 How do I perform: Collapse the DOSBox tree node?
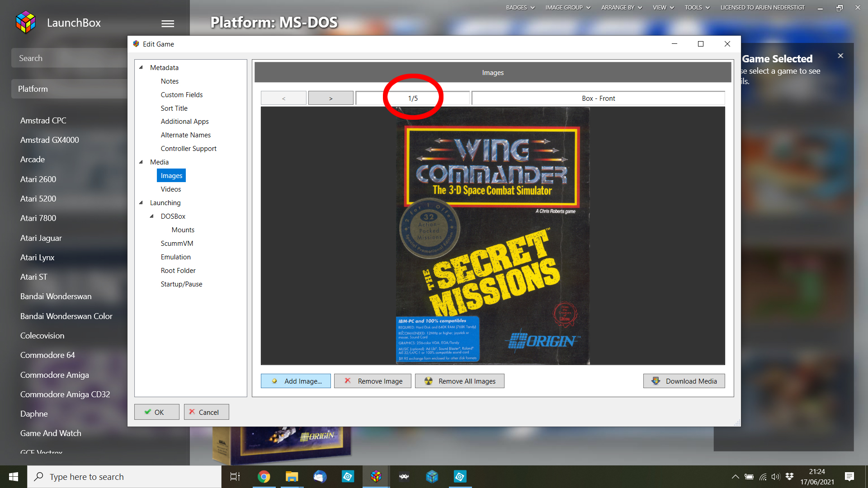click(152, 216)
